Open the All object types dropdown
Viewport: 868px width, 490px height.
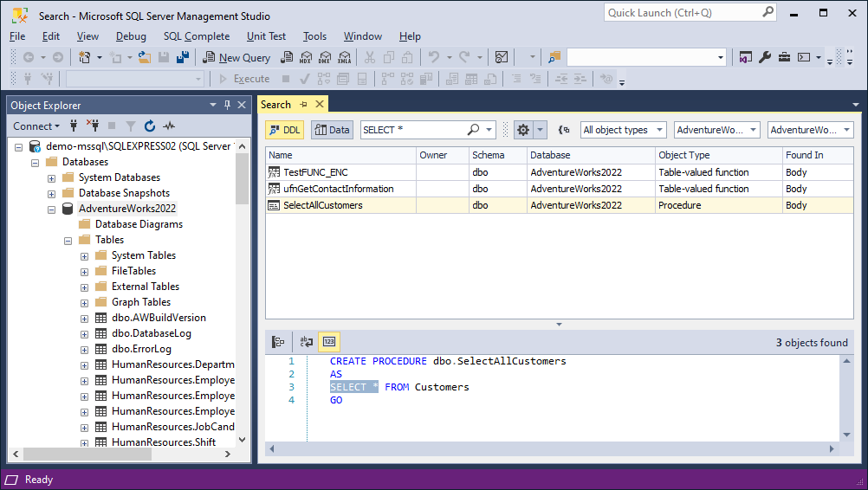pyautogui.click(x=624, y=130)
